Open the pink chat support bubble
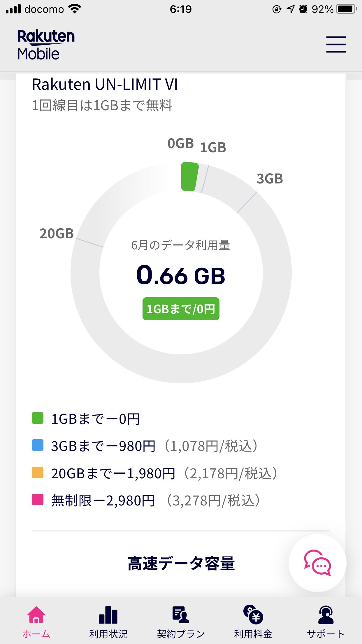The image size is (362, 644). tap(317, 563)
